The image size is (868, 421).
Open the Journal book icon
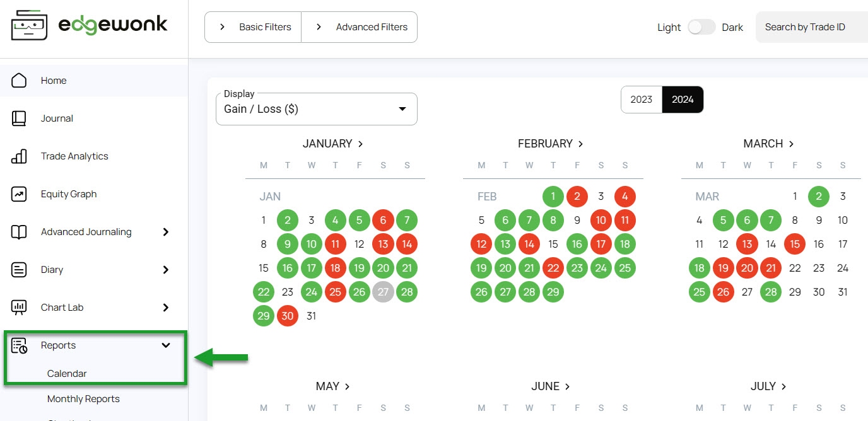point(19,118)
